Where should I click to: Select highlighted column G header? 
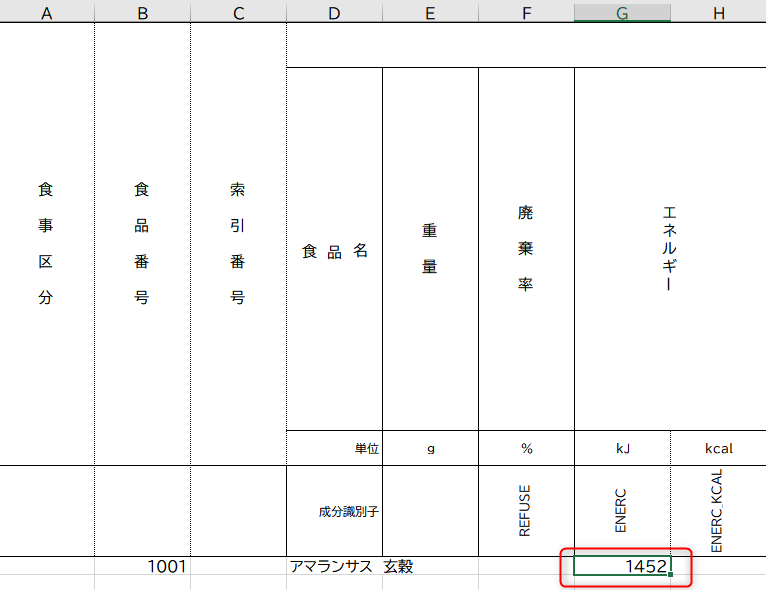[x=622, y=11]
